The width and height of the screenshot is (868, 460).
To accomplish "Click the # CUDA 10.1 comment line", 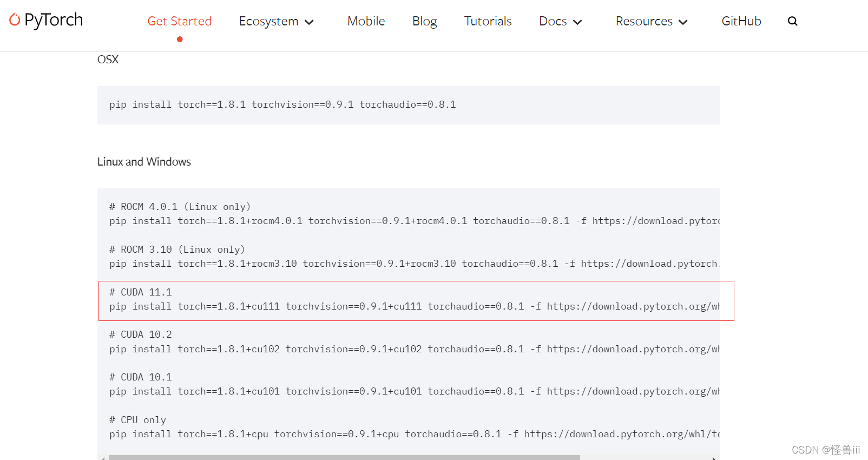I will pyautogui.click(x=141, y=377).
